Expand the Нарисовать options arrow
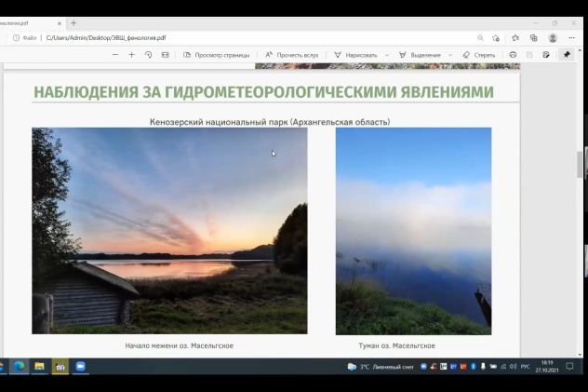The width and height of the screenshot is (588, 392). pyautogui.click(x=387, y=55)
